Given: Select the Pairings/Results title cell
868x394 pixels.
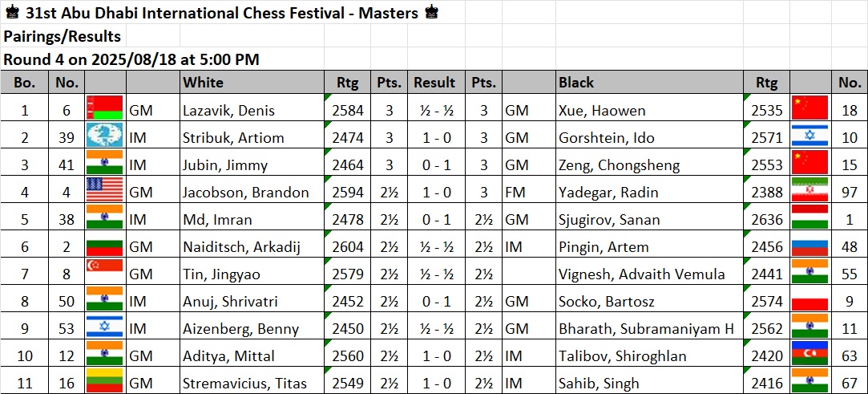Looking at the screenshot, I should tap(63, 37).
